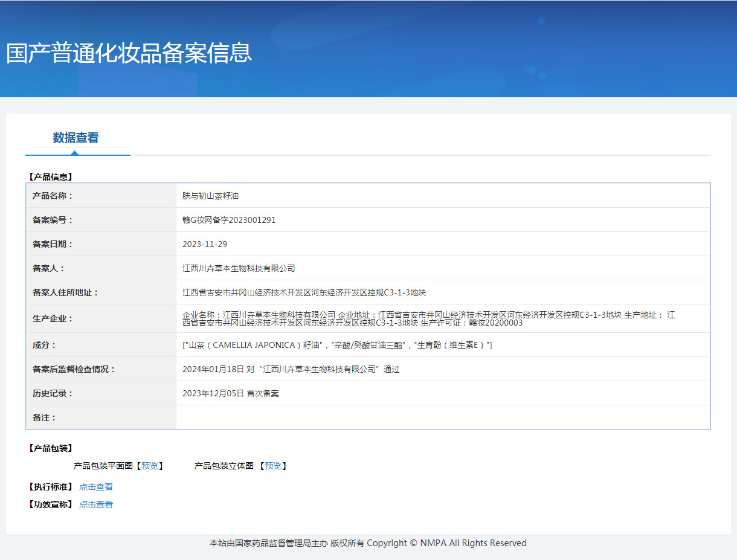Click the 2023年12月05日 首次备案 history entry
Screen dimensions: 737x560
click(230, 393)
